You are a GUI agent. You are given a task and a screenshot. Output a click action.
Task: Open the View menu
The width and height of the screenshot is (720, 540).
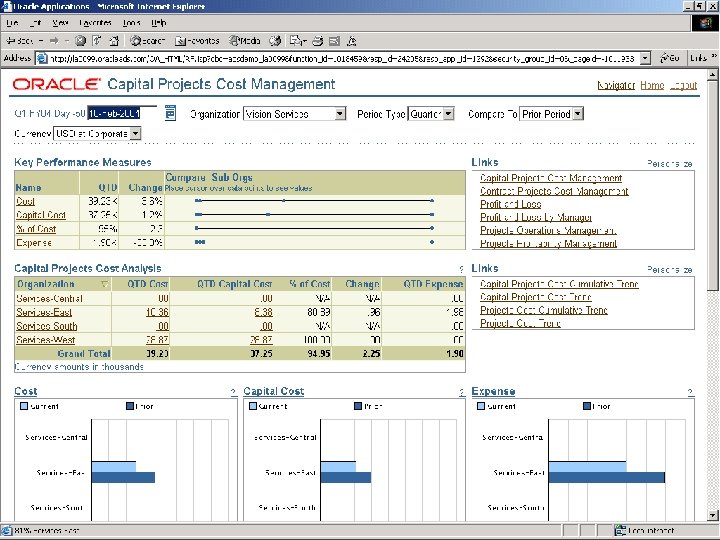(x=60, y=23)
